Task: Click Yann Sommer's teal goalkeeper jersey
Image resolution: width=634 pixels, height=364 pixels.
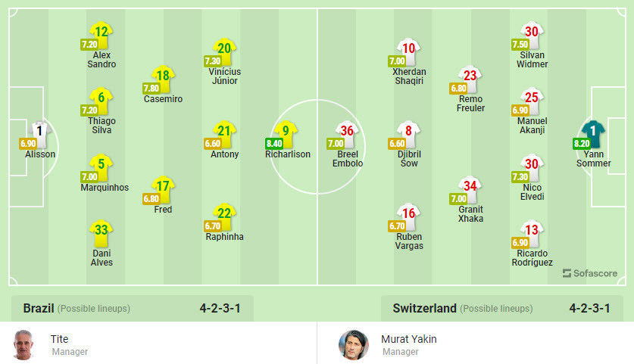Action: [x=593, y=131]
